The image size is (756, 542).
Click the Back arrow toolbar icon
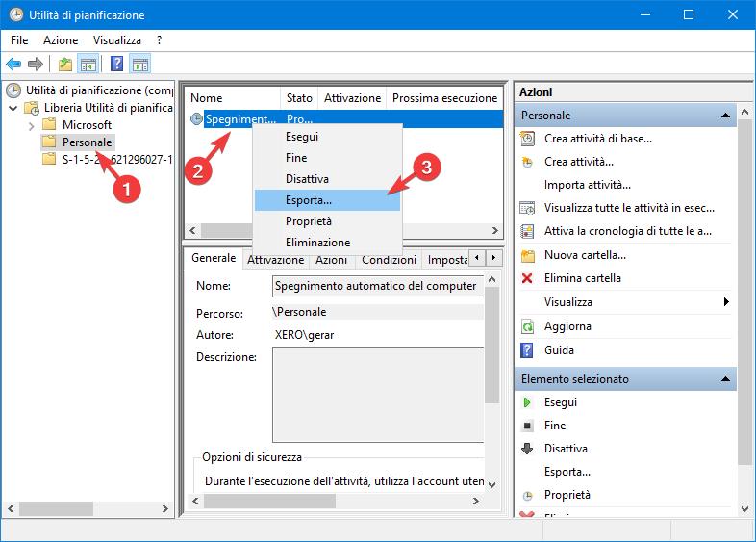click(x=13, y=64)
